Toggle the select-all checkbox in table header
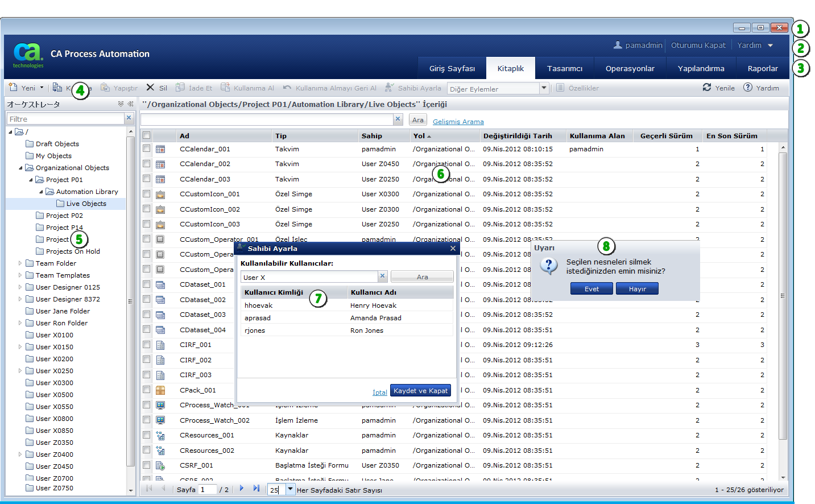Viewport: 815px width, 504px height. pos(147,135)
